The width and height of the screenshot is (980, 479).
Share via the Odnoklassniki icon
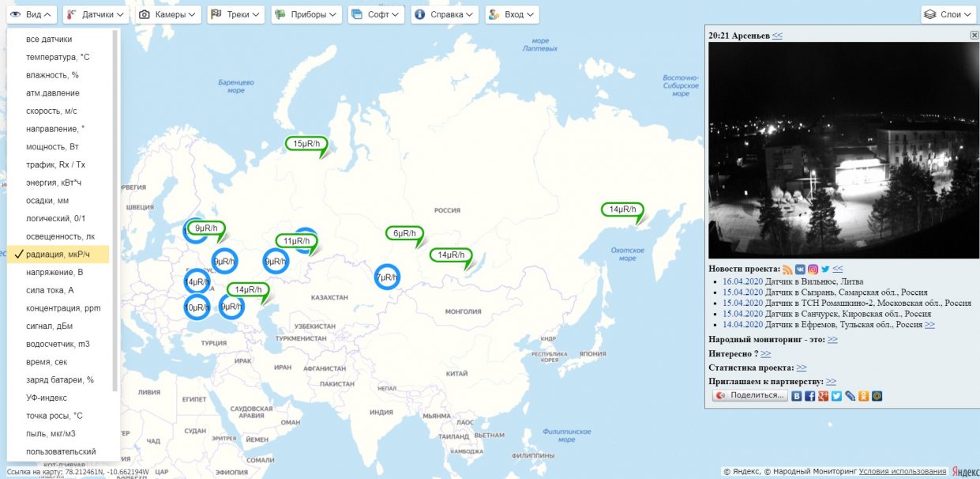(x=864, y=396)
